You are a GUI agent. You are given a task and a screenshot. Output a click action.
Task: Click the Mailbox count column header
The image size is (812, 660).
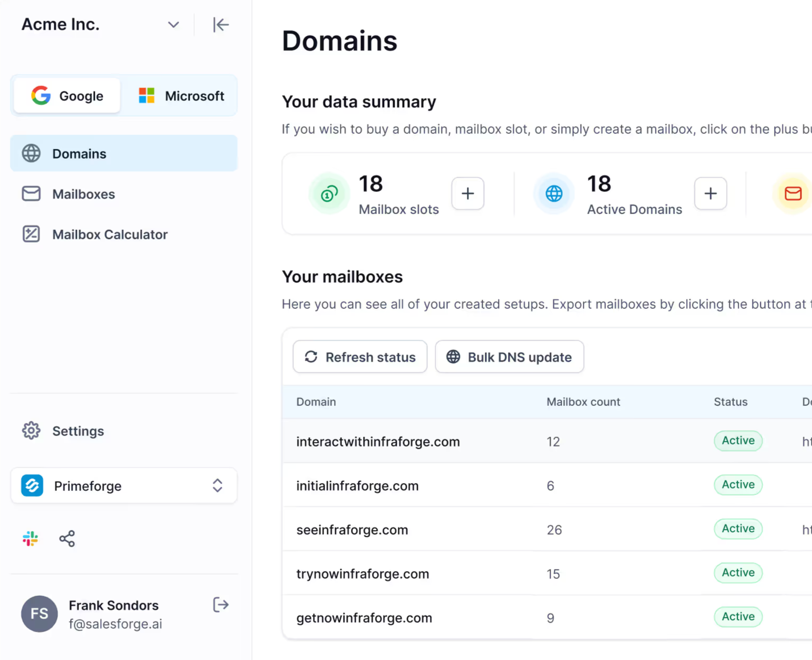pos(583,402)
